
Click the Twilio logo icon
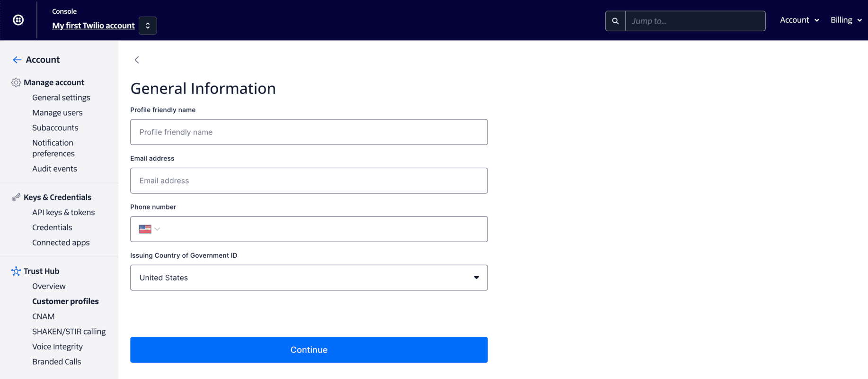[18, 20]
